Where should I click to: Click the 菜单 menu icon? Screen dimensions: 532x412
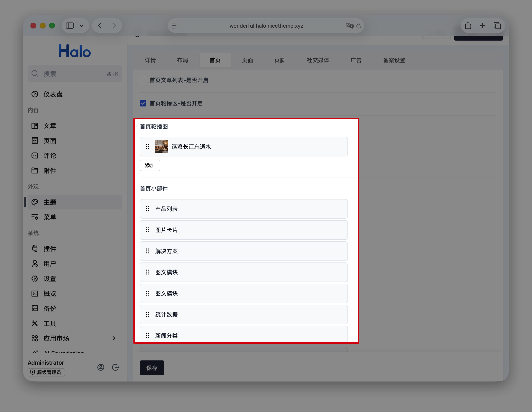tap(35, 217)
